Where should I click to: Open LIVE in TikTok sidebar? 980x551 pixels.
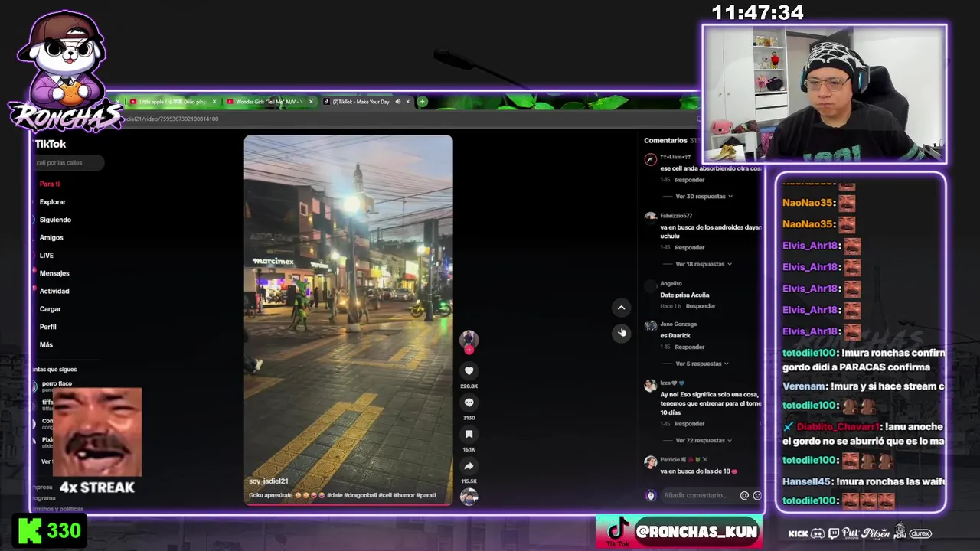point(47,256)
